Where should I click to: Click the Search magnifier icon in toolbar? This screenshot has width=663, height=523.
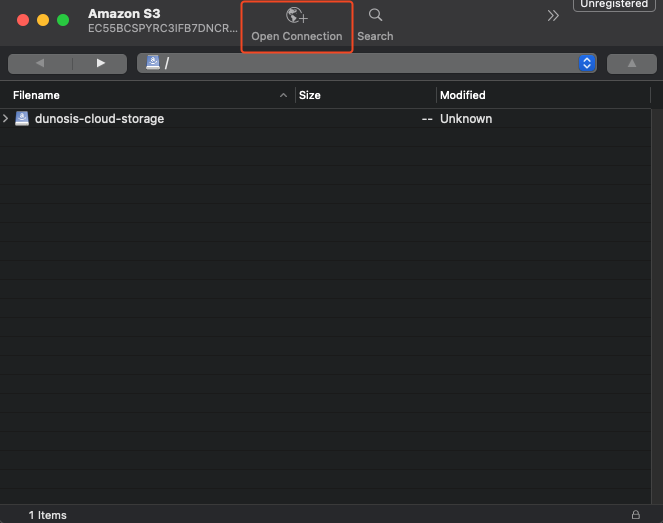click(x=375, y=16)
